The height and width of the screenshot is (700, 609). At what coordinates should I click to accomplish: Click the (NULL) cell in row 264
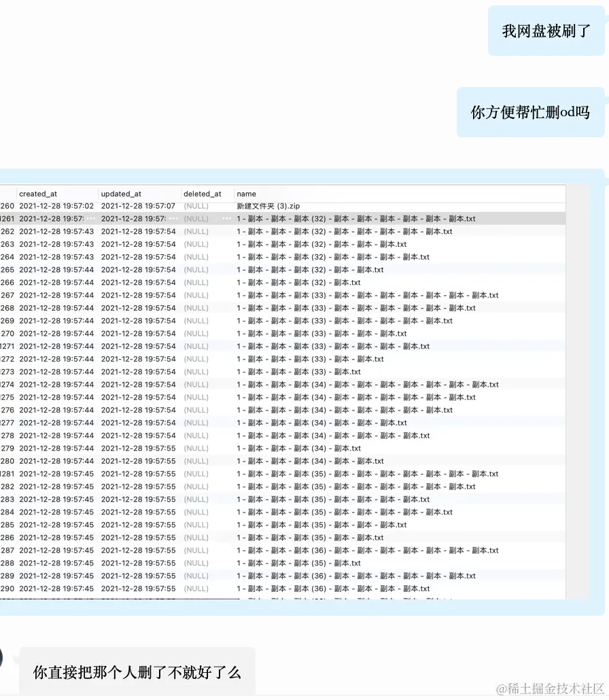pyautogui.click(x=196, y=257)
